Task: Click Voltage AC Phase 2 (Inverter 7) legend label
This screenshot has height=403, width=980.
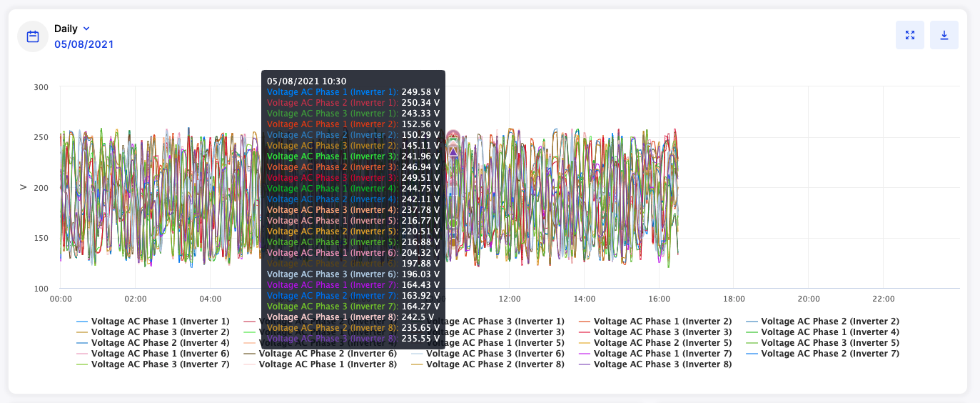Action: point(829,354)
